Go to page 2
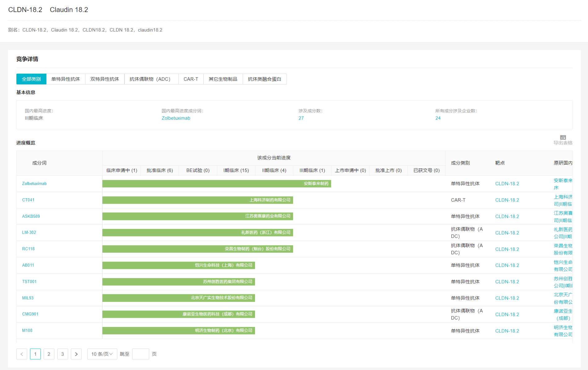This screenshot has width=588, height=370. point(49,354)
